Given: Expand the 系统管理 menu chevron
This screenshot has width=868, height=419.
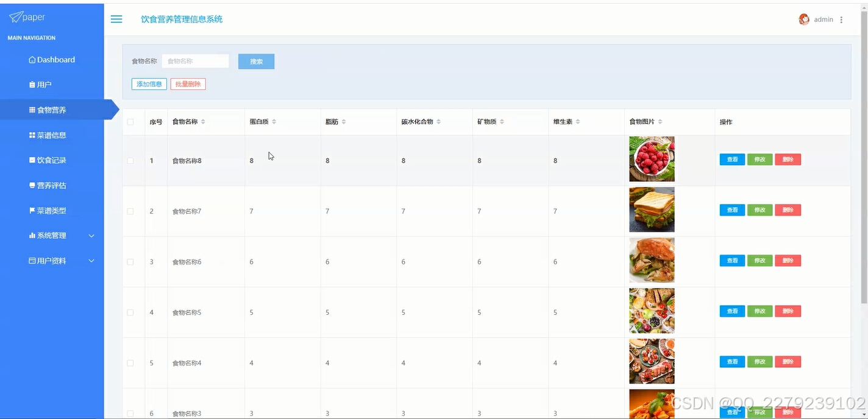Looking at the screenshot, I should tap(92, 235).
